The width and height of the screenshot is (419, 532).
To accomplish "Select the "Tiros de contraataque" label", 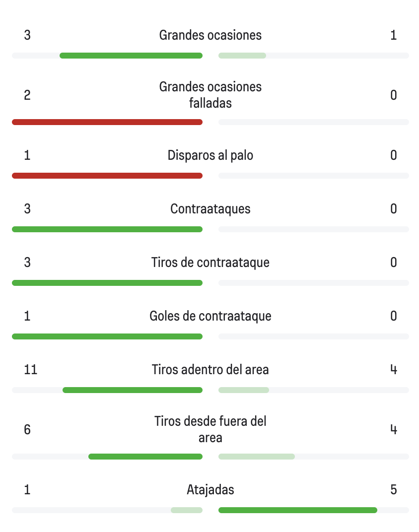I will (210, 263).
